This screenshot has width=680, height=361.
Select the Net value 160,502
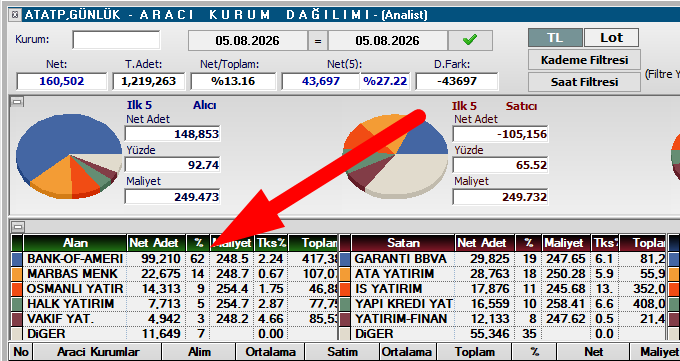point(62,81)
